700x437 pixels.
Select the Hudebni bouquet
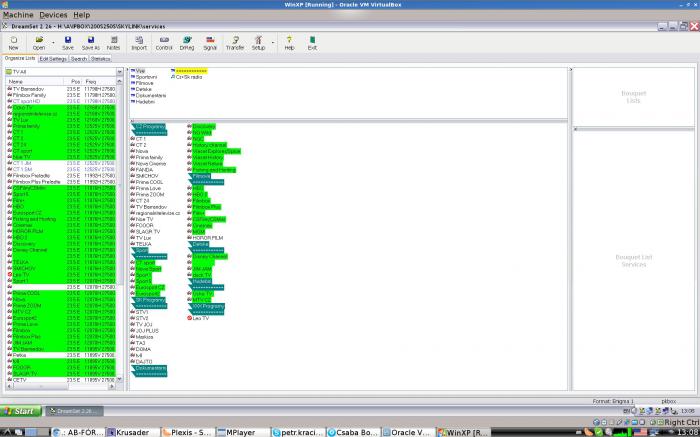point(144,102)
